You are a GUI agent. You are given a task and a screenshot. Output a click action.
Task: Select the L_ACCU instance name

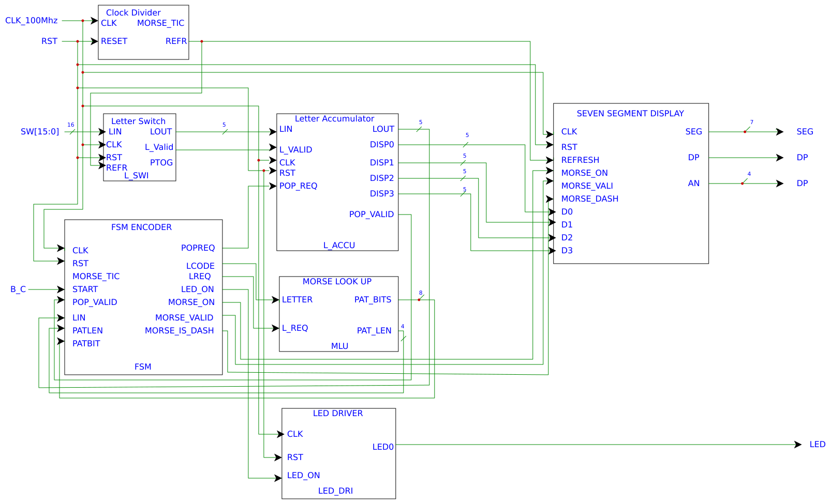click(x=339, y=246)
